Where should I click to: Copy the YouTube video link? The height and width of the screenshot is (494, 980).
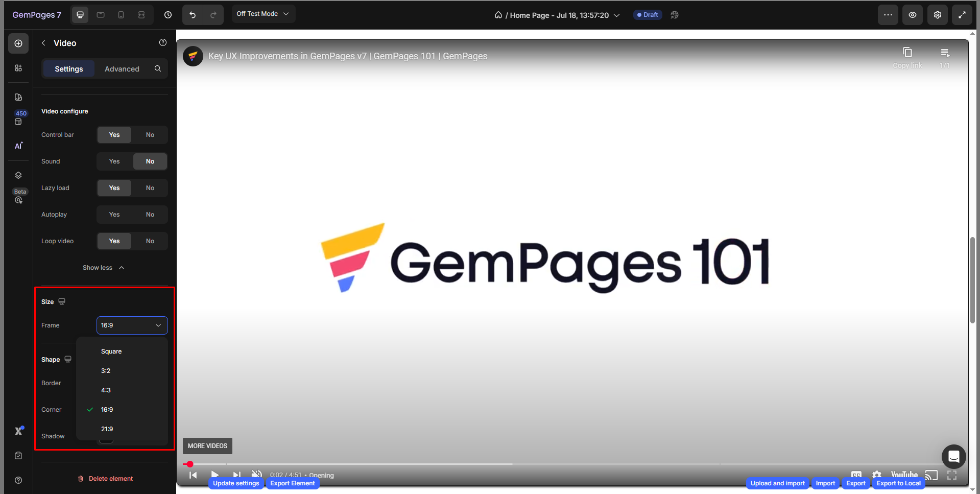coord(907,57)
